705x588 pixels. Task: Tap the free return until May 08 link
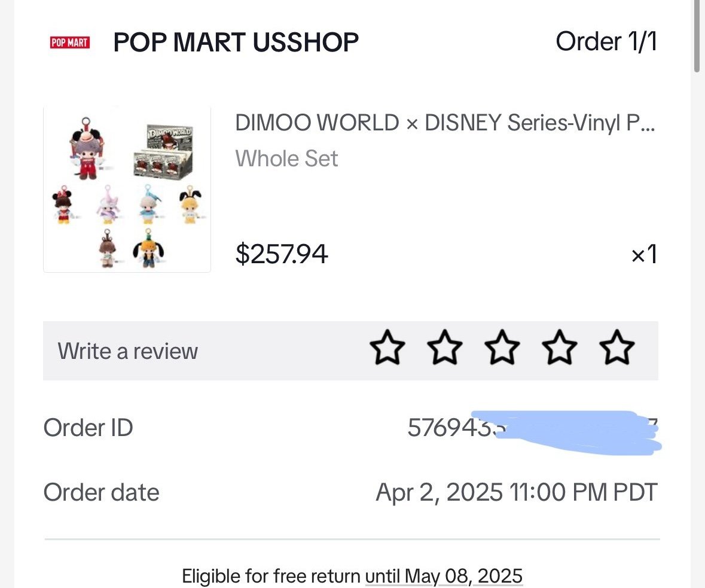click(444, 576)
